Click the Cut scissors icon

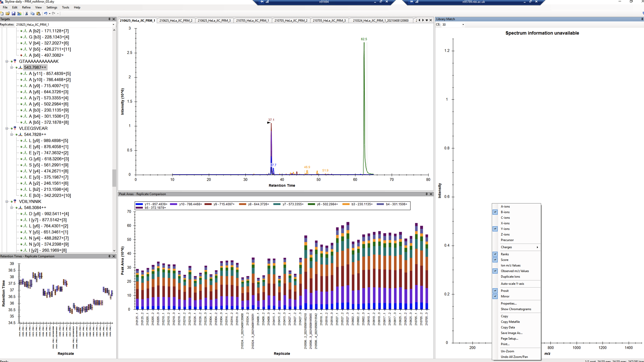click(27, 13)
